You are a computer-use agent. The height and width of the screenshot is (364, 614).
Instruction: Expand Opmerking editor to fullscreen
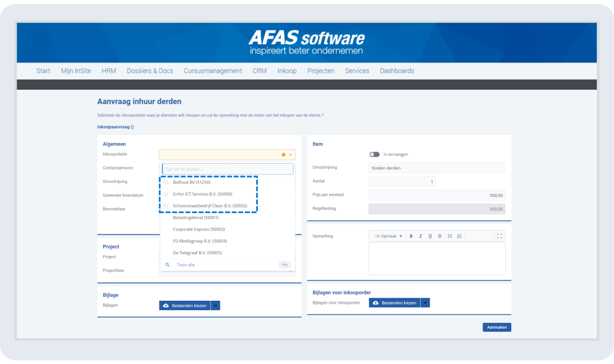click(x=499, y=236)
